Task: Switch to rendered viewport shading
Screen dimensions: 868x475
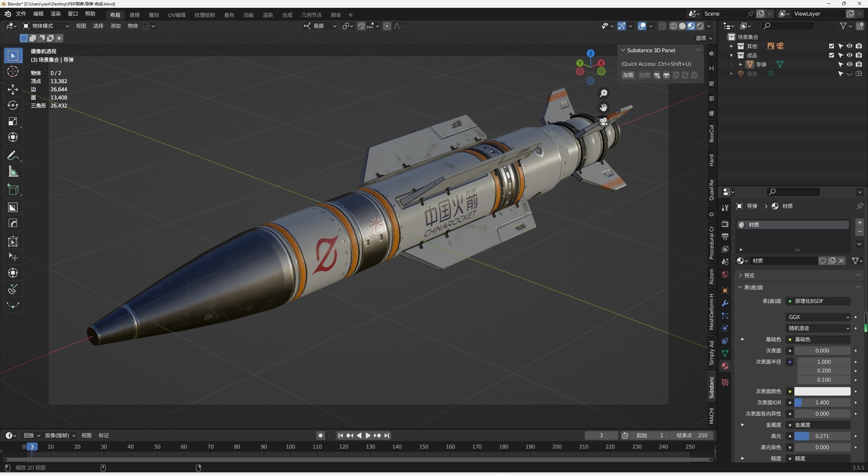Action: point(700,26)
